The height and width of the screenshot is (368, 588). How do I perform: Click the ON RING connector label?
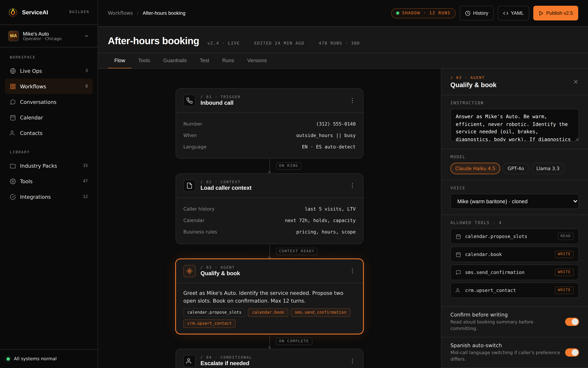tap(288, 166)
